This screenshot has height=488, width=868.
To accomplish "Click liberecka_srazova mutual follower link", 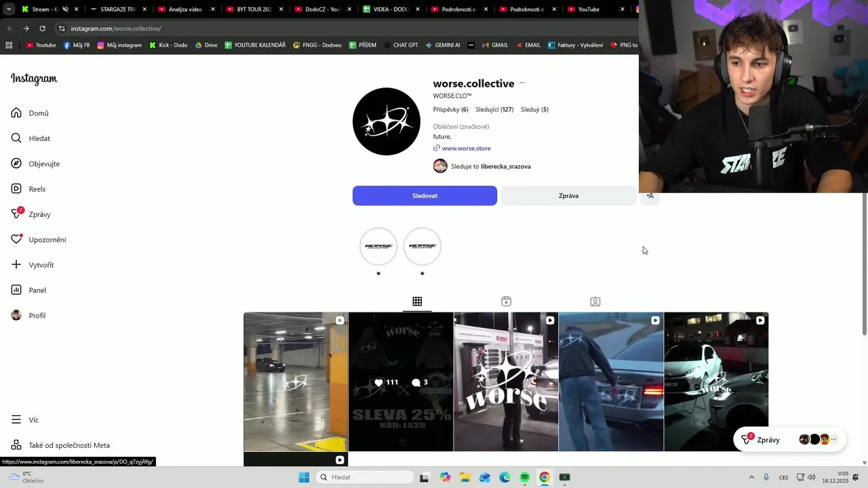I will pos(506,167).
